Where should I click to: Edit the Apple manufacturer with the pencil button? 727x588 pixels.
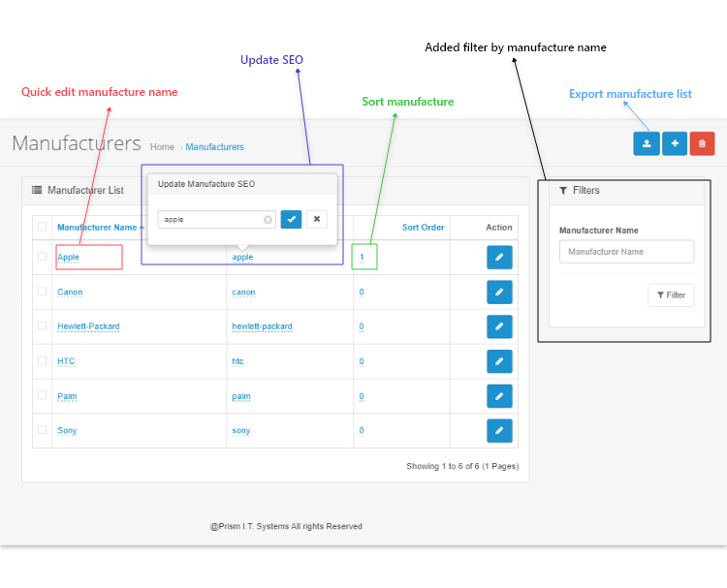click(499, 257)
